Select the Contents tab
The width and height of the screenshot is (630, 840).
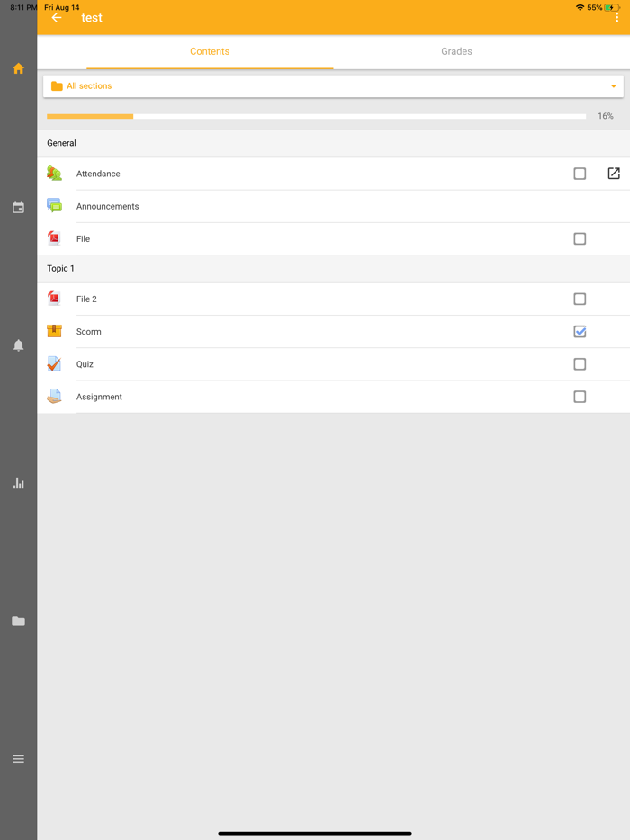coord(210,52)
